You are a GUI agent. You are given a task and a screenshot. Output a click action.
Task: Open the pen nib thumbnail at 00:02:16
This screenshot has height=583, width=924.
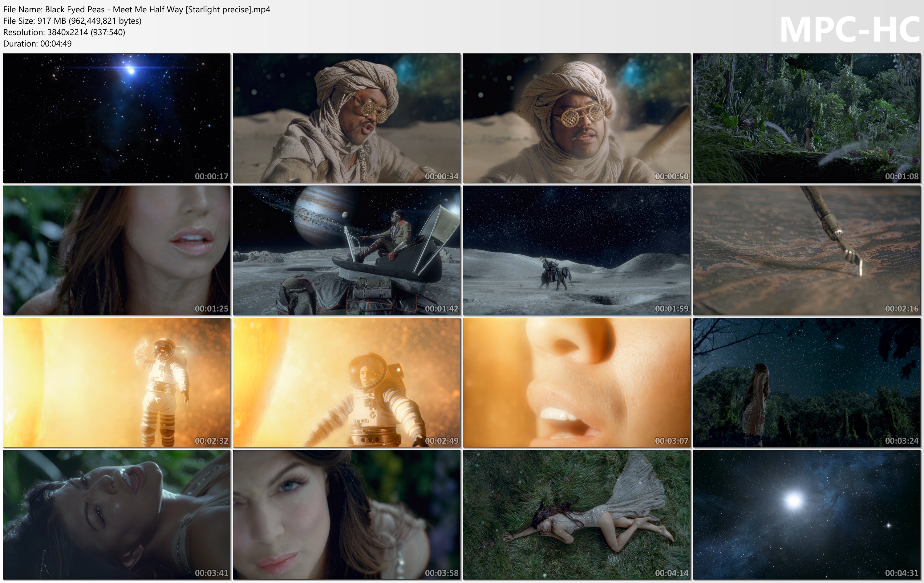click(x=807, y=250)
